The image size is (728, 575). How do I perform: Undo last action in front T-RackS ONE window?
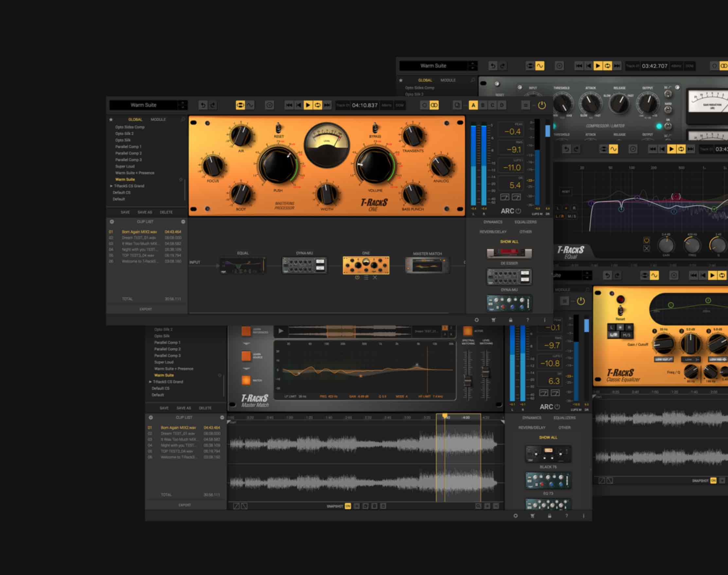tap(203, 105)
